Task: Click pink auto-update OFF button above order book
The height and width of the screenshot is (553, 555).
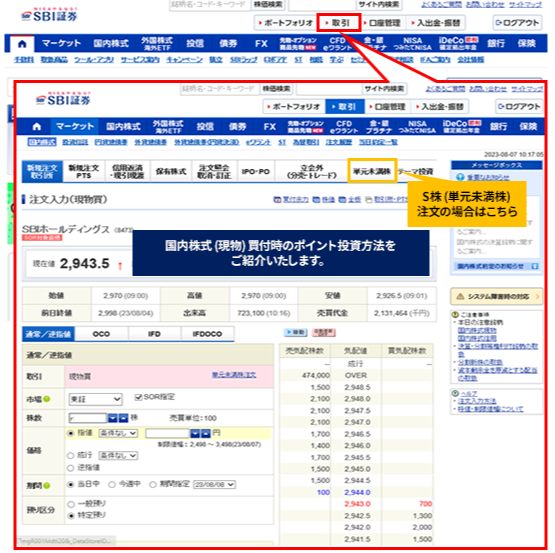Action: [x=324, y=332]
